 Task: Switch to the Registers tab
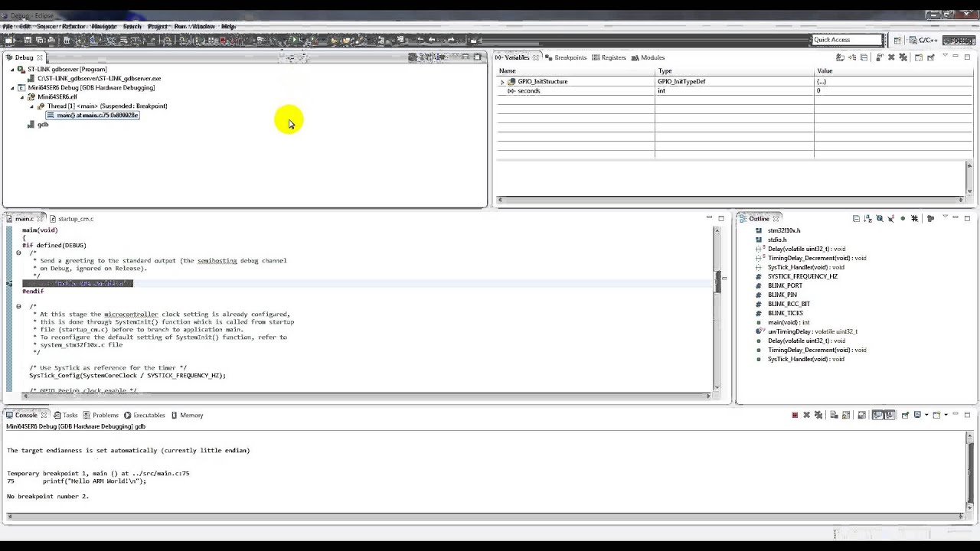[609, 57]
